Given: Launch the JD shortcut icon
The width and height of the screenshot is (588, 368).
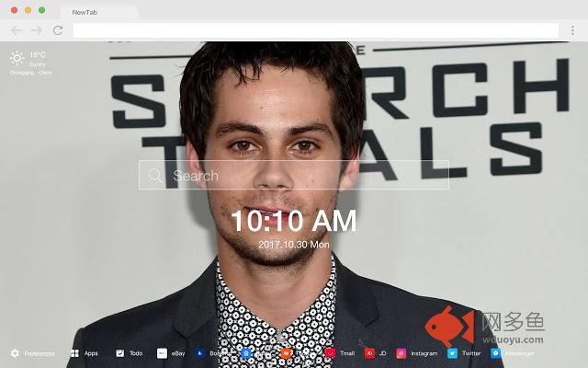Looking at the screenshot, I should 369,353.
